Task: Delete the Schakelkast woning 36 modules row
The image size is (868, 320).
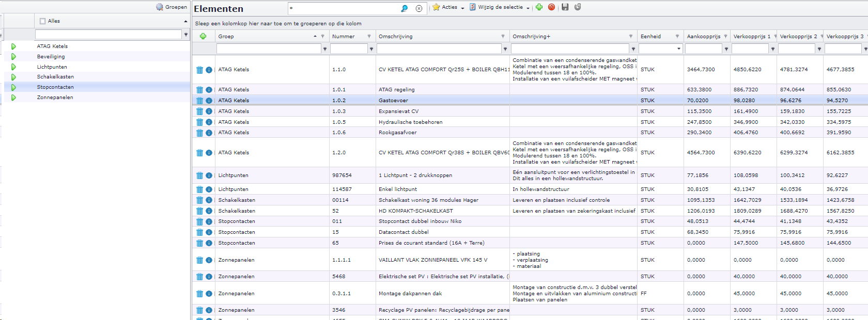Action: (199, 200)
